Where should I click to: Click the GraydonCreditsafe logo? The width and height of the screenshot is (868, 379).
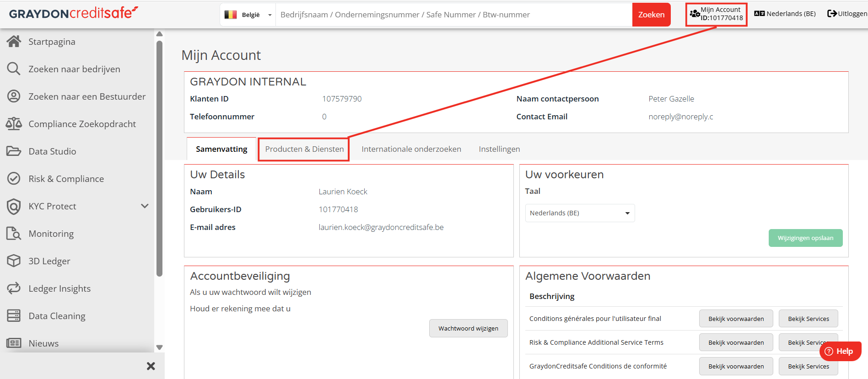[74, 13]
